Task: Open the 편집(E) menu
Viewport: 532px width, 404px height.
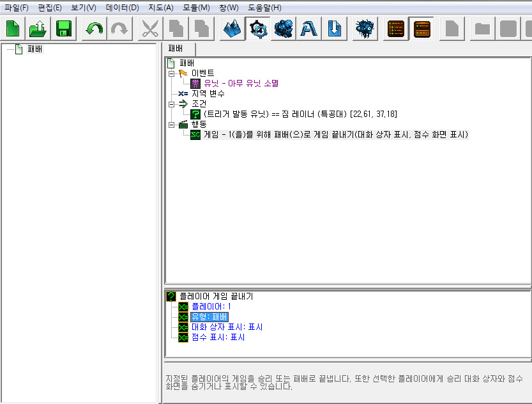Action: coord(50,8)
